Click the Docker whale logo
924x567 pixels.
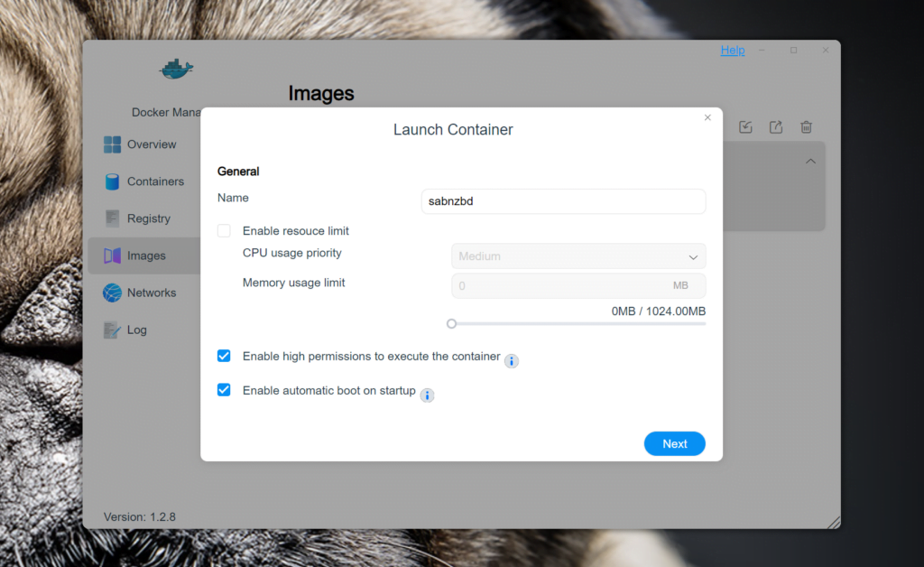[177, 69]
